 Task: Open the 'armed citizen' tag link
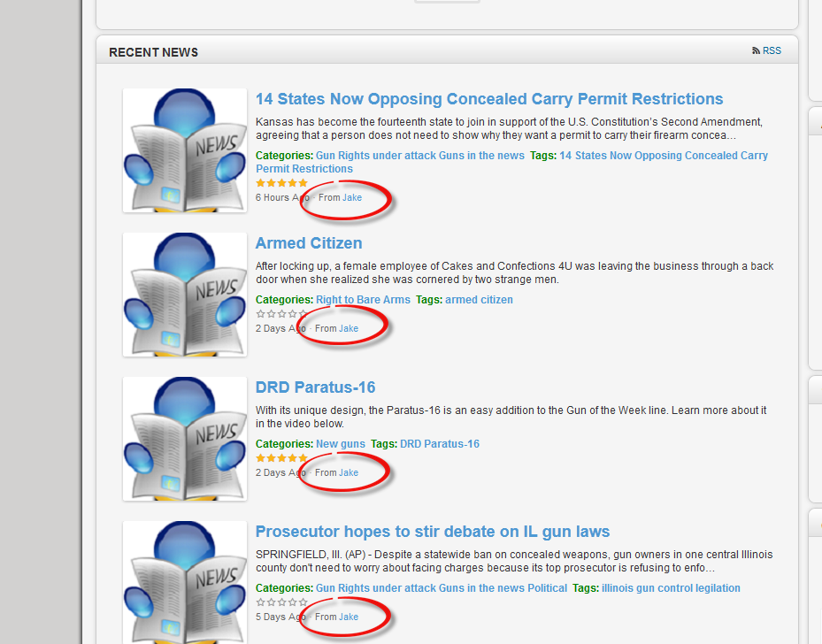click(x=480, y=300)
